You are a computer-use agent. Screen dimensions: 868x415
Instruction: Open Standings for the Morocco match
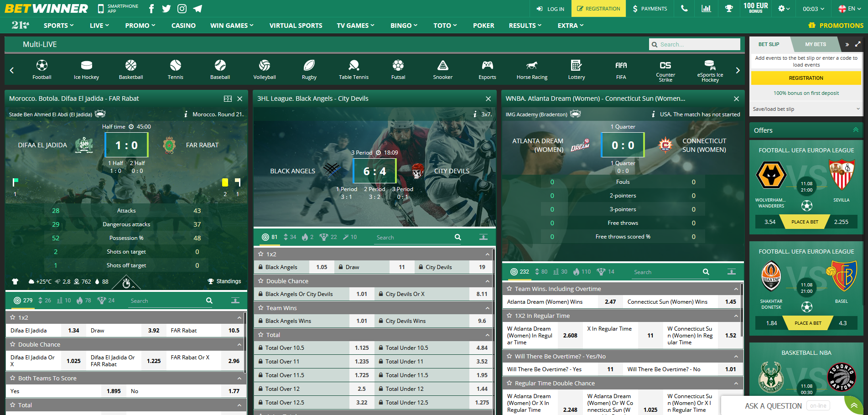coord(224,281)
